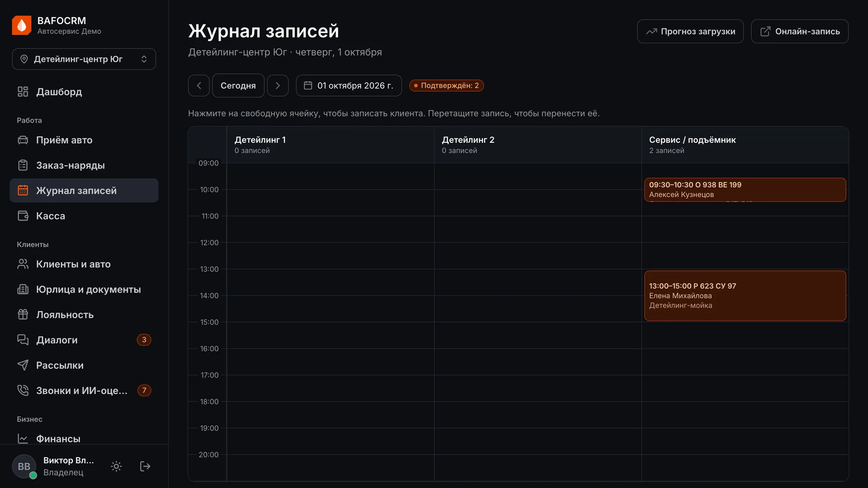
Task: Click the Звонки и ИИ-оценка phone icon
Action: tap(23, 390)
